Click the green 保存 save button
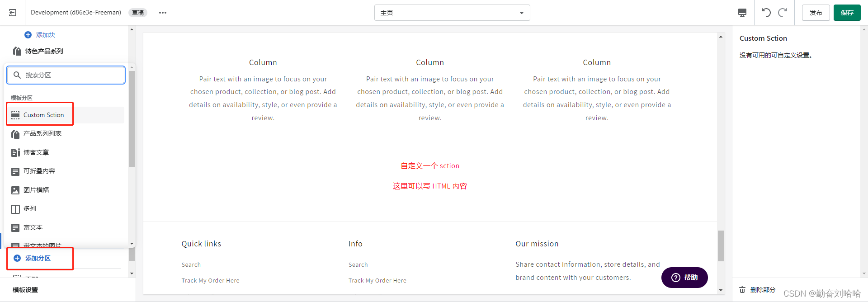 click(847, 13)
